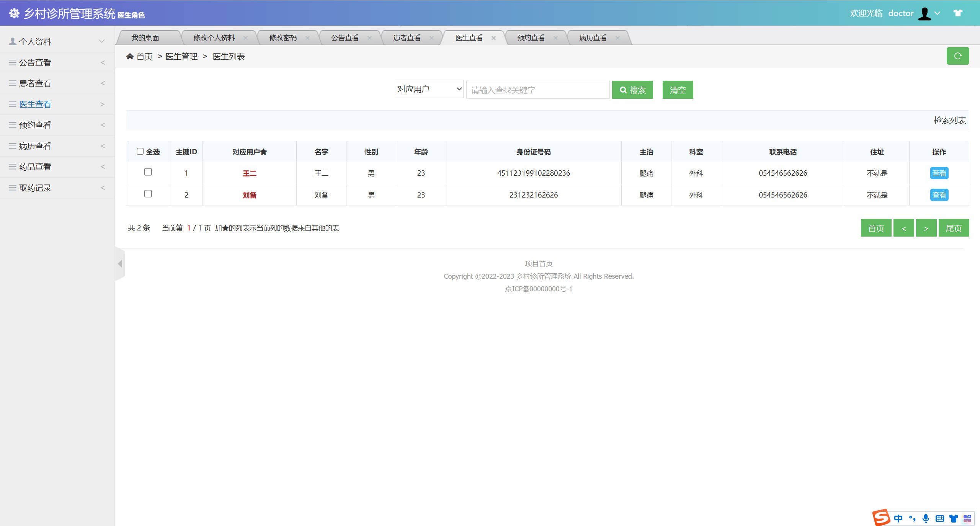Click the gear logo beside 乡村诊所管理系统
980x526 pixels.
(14, 13)
